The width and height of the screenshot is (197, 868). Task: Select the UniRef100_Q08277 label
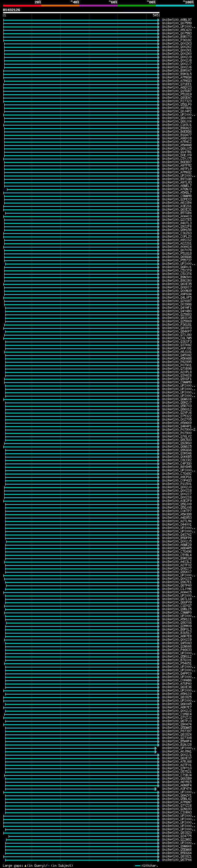pyautogui.click(x=176, y=569)
